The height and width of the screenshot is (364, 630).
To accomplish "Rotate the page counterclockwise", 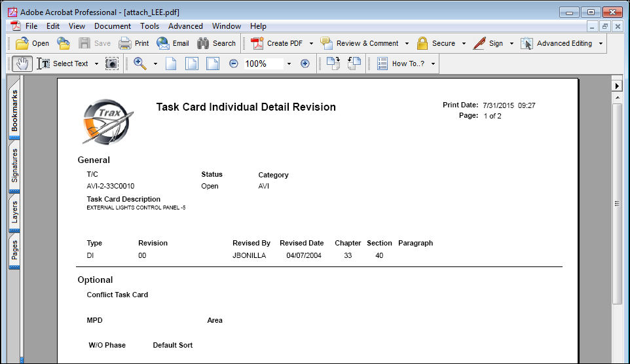I will 354,64.
